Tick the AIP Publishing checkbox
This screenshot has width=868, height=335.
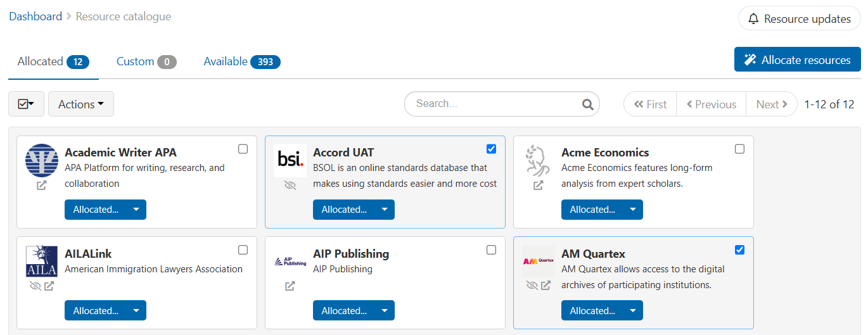[x=492, y=250]
